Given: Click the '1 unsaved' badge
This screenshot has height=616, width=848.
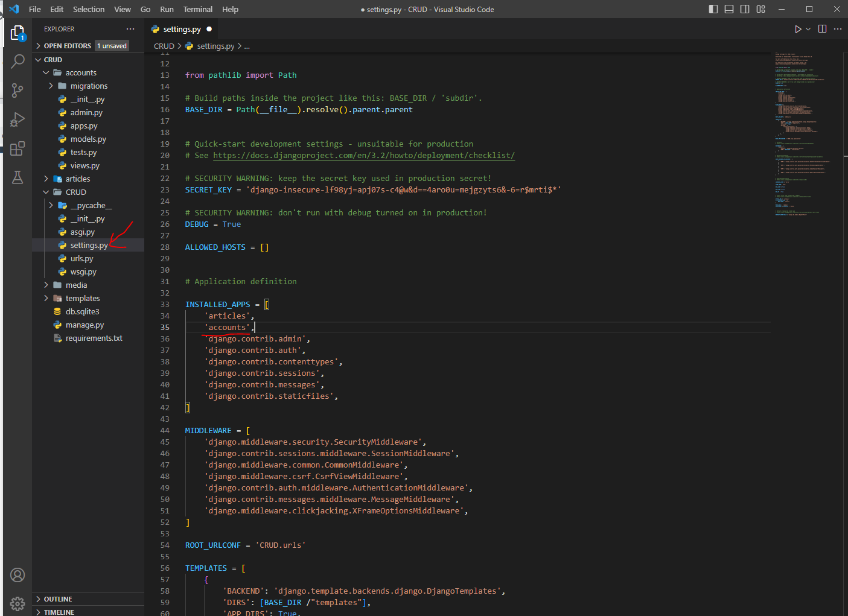Looking at the screenshot, I should tap(112, 46).
